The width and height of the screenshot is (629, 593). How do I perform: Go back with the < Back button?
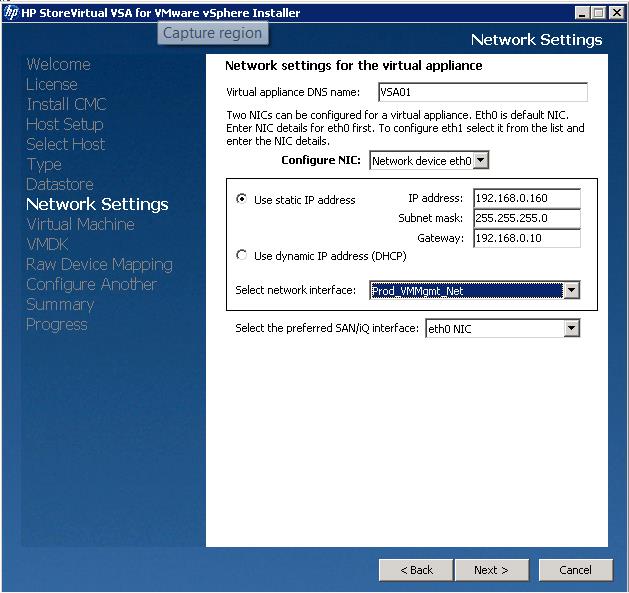tap(416, 570)
